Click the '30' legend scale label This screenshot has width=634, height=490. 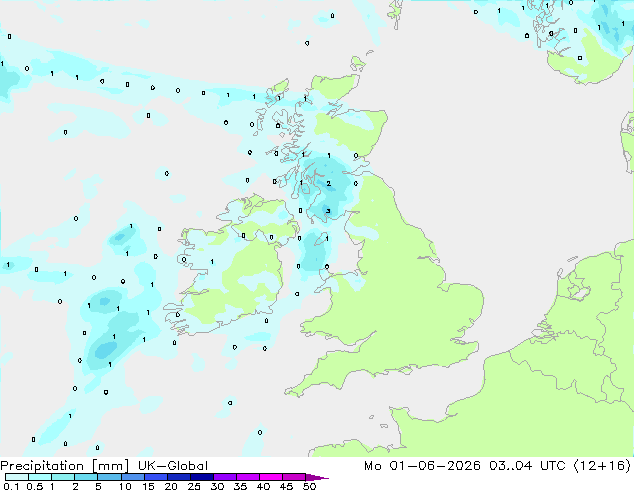tap(218, 486)
